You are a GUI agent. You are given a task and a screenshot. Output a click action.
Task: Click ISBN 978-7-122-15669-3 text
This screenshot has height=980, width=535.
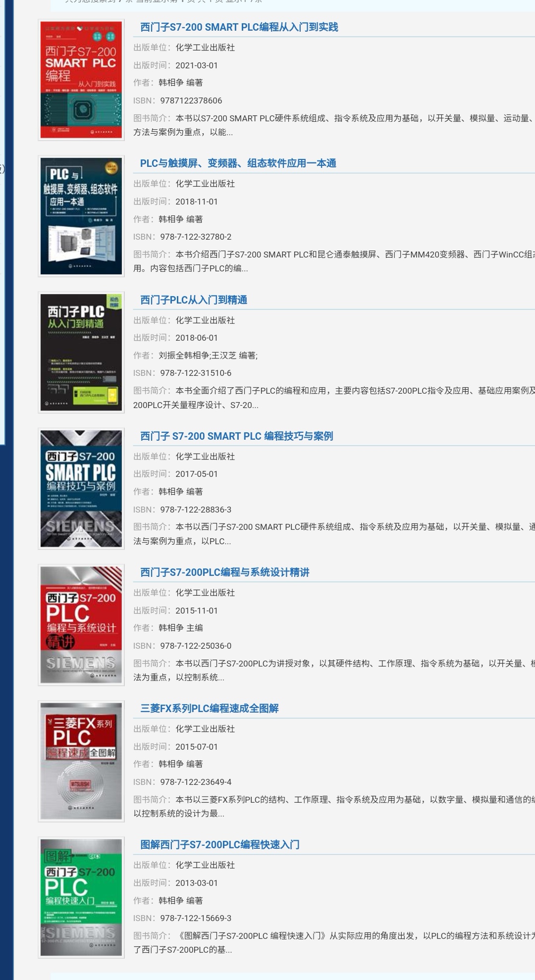click(x=196, y=918)
